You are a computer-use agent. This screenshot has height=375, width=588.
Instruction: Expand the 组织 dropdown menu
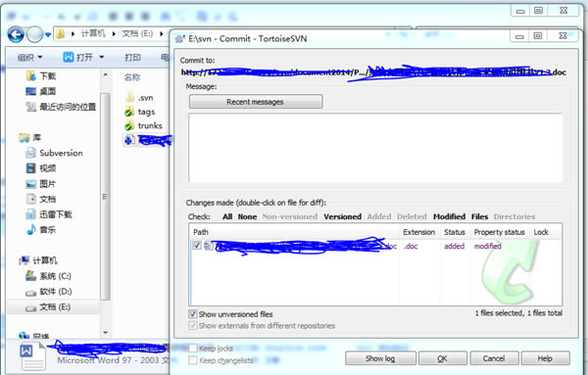click(30, 58)
